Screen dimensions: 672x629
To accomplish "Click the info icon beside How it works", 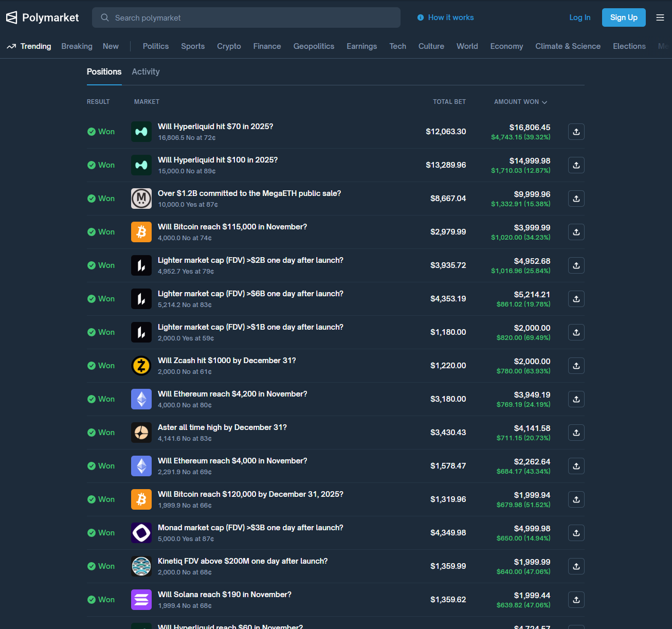I will pyautogui.click(x=421, y=17).
